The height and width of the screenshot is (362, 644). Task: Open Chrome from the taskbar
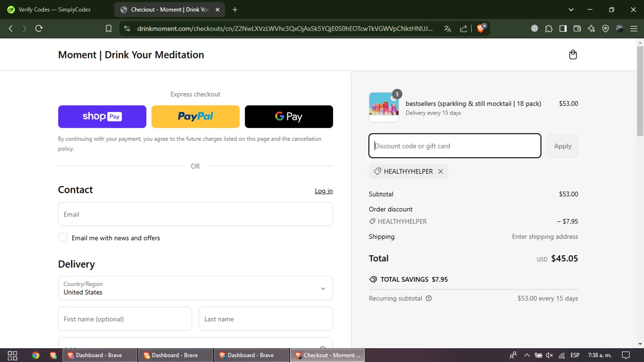pyautogui.click(x=36, y=356)
